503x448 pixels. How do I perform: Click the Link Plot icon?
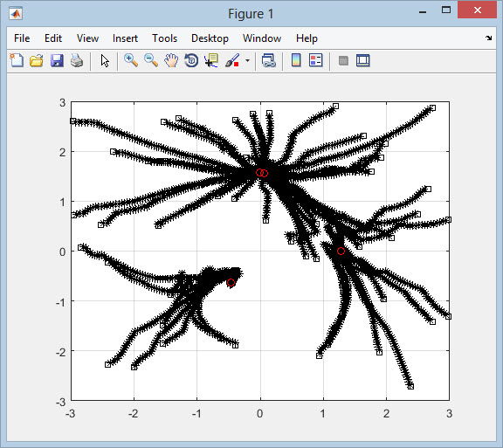tap(268, 60)
